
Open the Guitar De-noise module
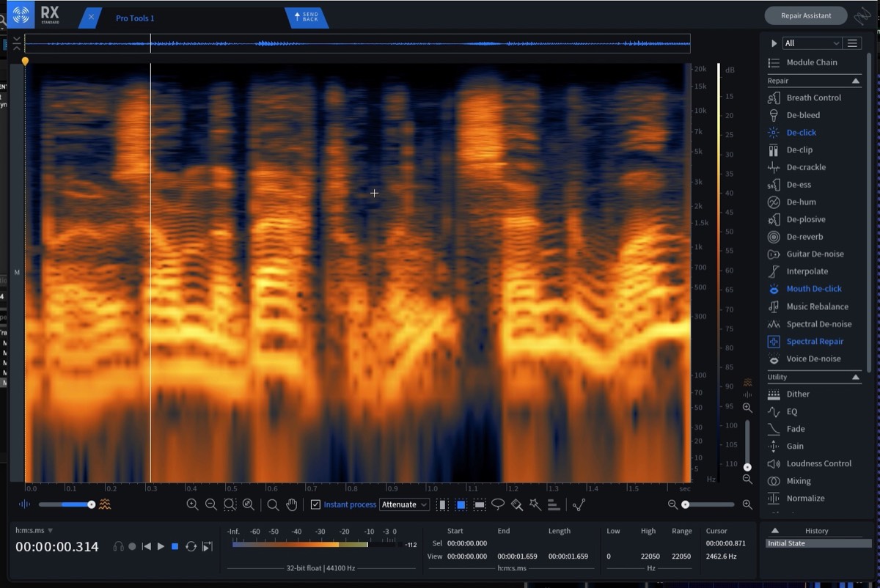[813, 254]
